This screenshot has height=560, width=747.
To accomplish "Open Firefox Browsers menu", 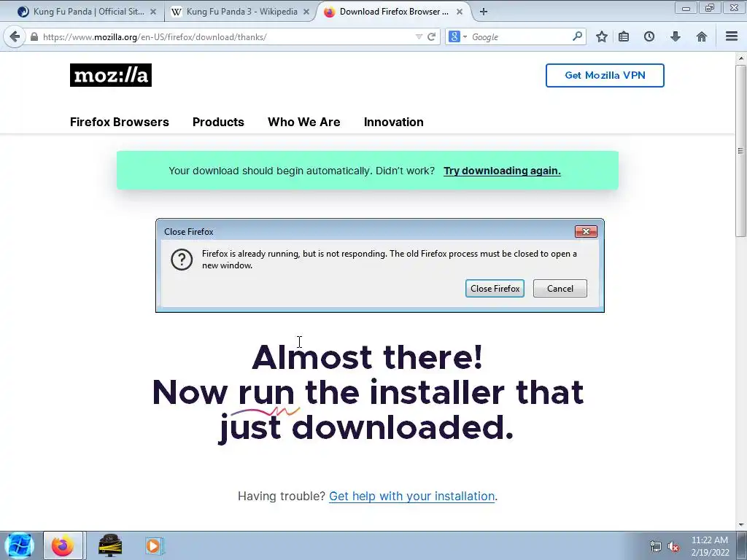I will [x=119, y=122].
